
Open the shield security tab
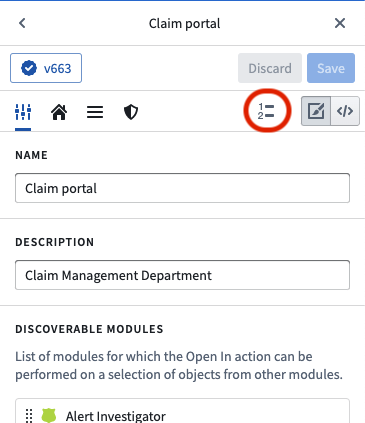click(x=131, y=112)
